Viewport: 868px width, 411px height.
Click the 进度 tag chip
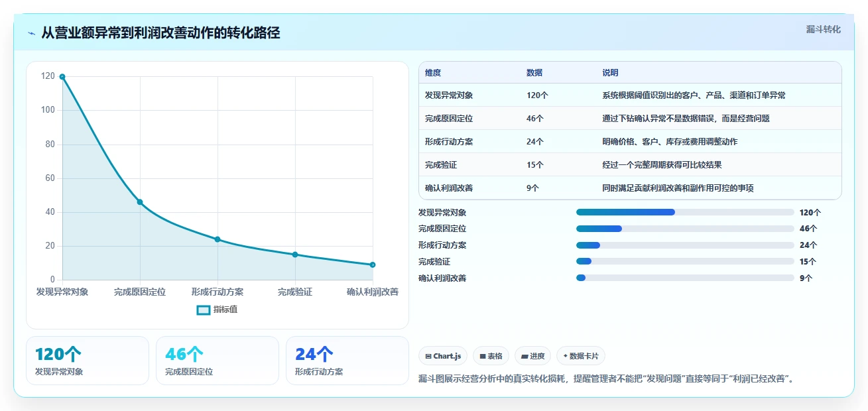click(532, 356)
